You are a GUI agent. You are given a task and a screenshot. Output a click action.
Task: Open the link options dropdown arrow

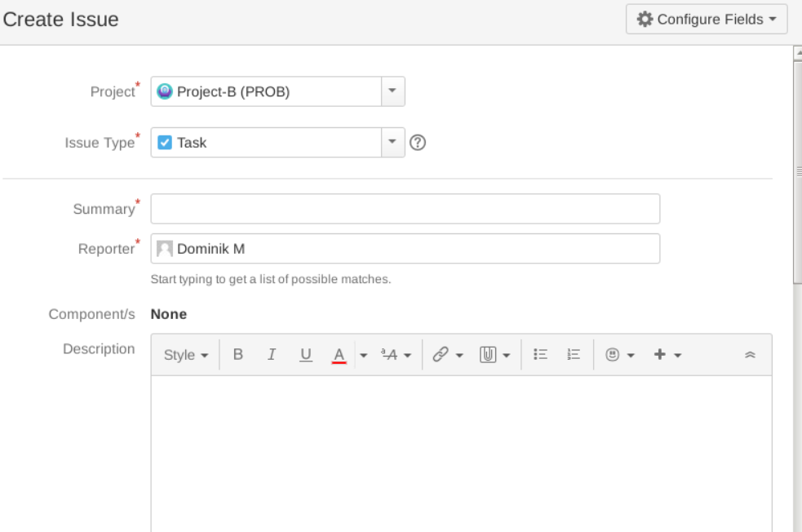[x=459, y=355]
